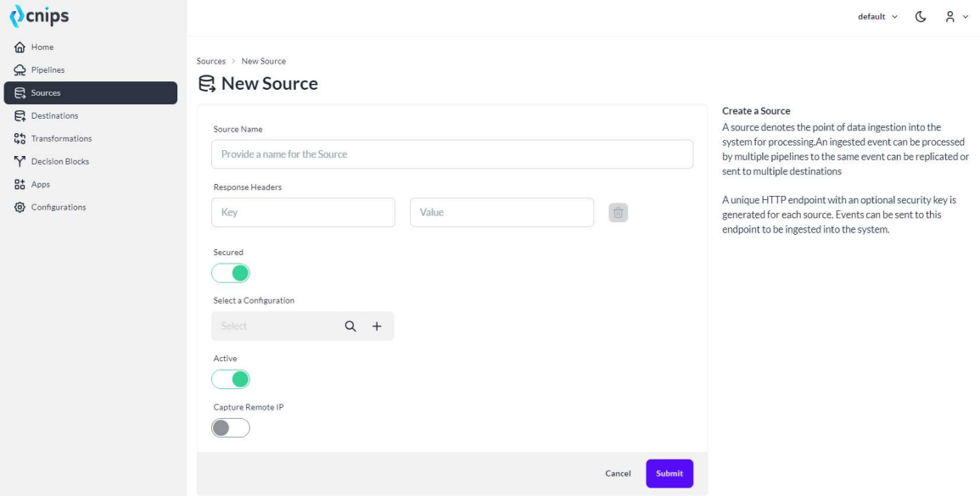Click the Apps grid icon
This screenshot has width=980, height=496.
click(20, 184)
